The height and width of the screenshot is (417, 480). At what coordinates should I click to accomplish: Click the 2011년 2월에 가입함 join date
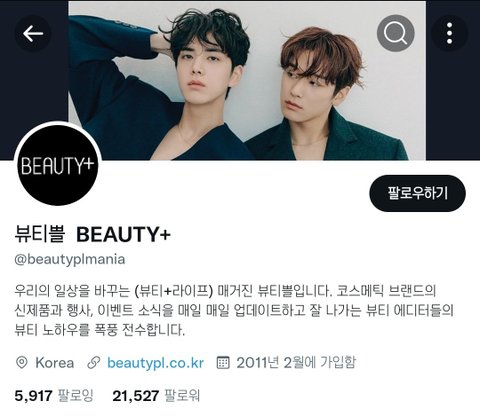[296, 362]
